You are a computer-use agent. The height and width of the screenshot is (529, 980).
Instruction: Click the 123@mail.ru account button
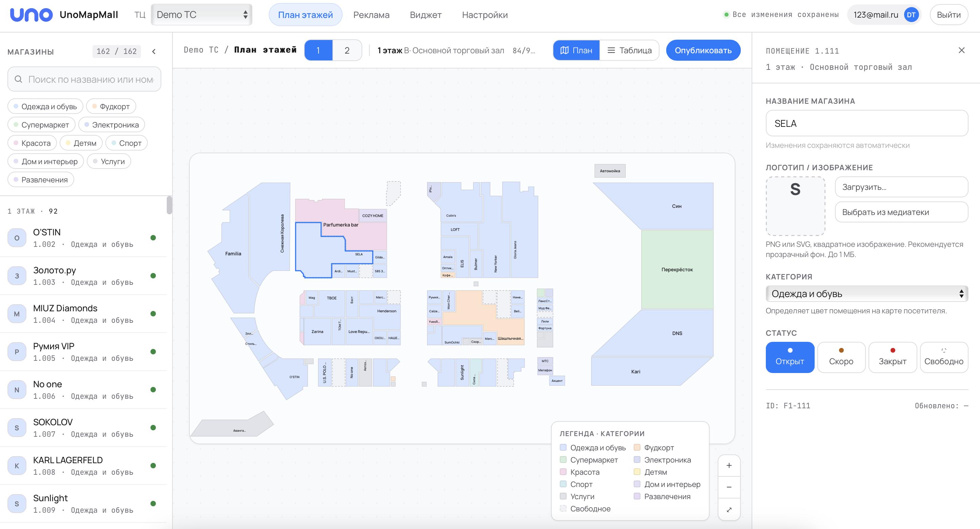884,15
